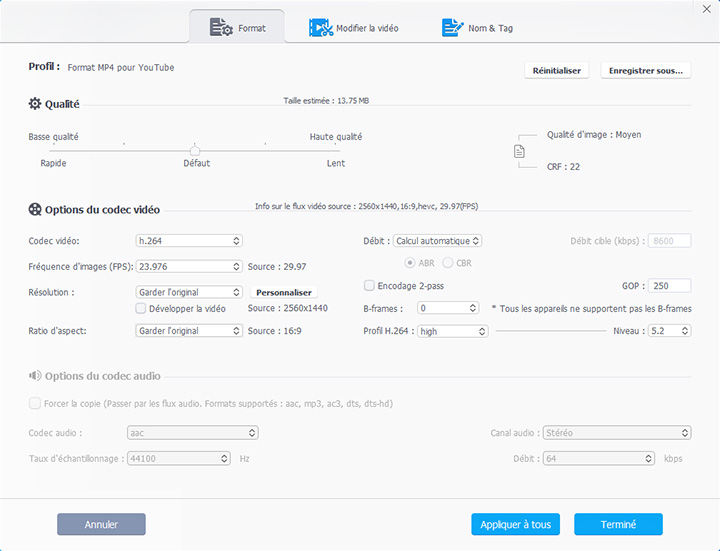The width and height of the screenshot is (720, 551).
Task: Select the CBR radio button
Action: [x=449, y=263]
